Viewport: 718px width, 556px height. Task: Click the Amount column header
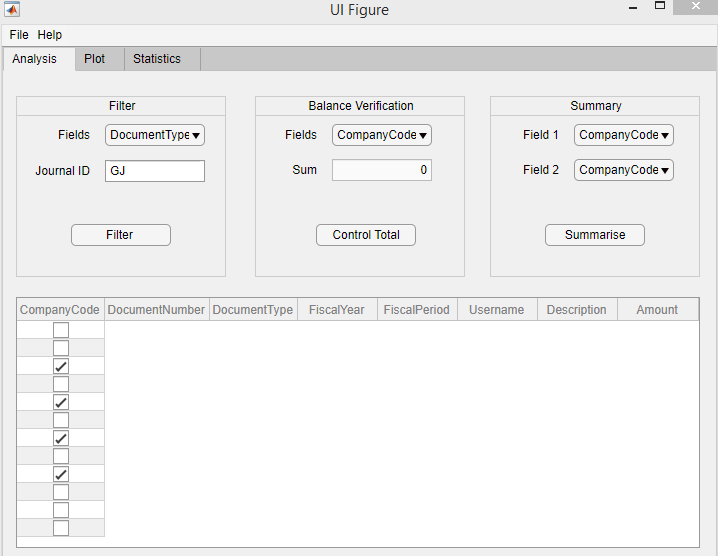658,310
